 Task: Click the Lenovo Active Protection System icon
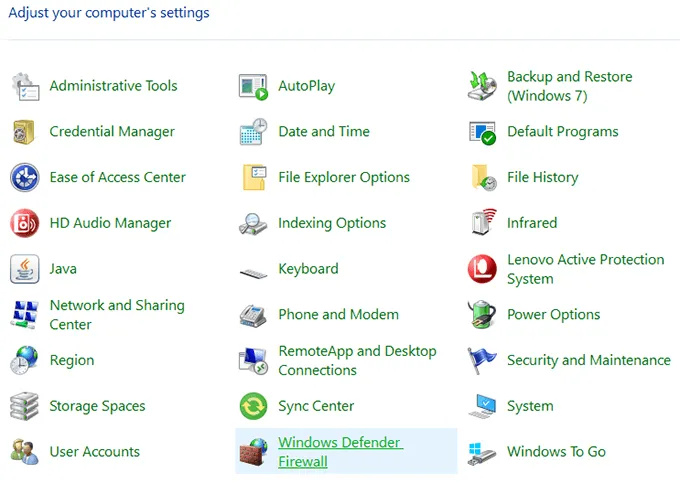(x=483, y=269)
